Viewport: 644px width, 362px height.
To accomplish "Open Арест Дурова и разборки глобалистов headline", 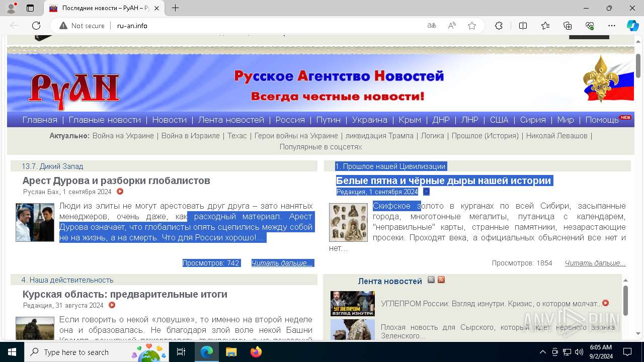I will pos(116,180).
